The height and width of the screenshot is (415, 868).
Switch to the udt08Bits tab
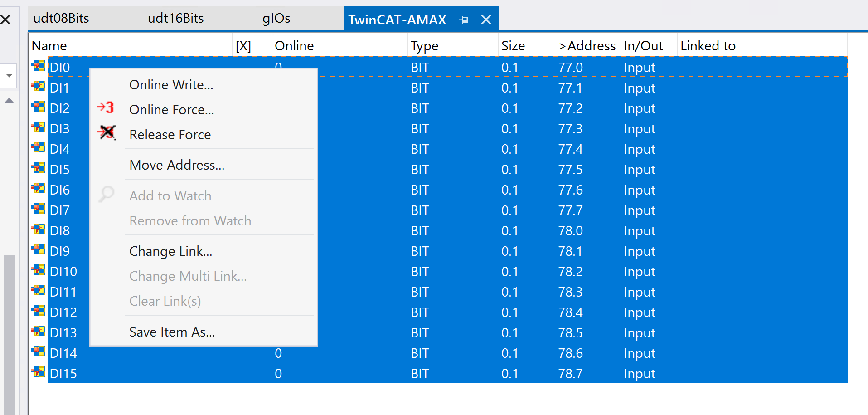point(61,18)
